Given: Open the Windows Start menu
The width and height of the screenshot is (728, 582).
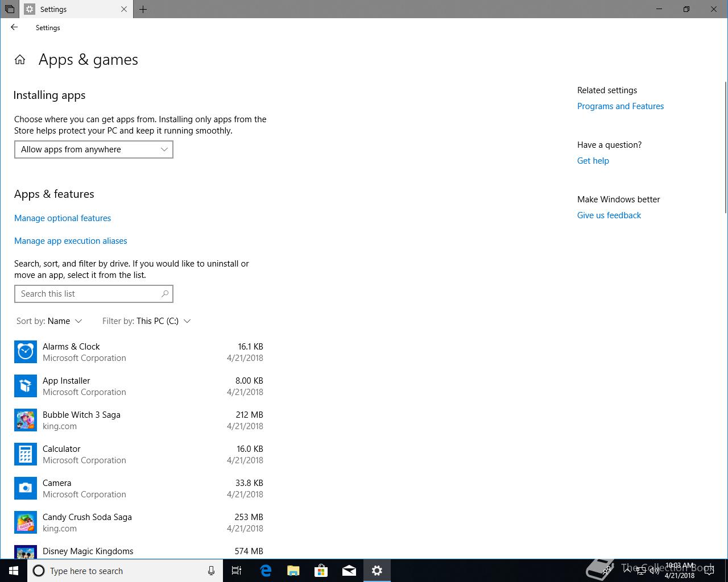Looking at the screenshot, I should 14,571.
